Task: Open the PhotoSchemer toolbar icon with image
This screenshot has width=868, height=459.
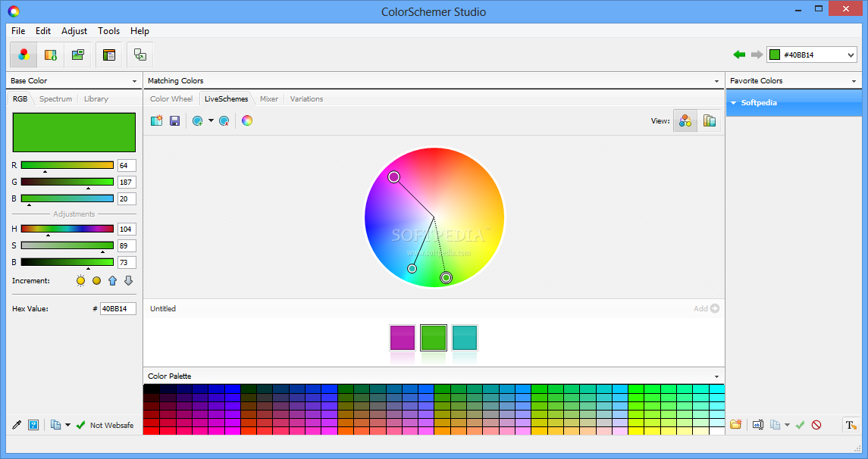Action: click(x=50, y=55)
